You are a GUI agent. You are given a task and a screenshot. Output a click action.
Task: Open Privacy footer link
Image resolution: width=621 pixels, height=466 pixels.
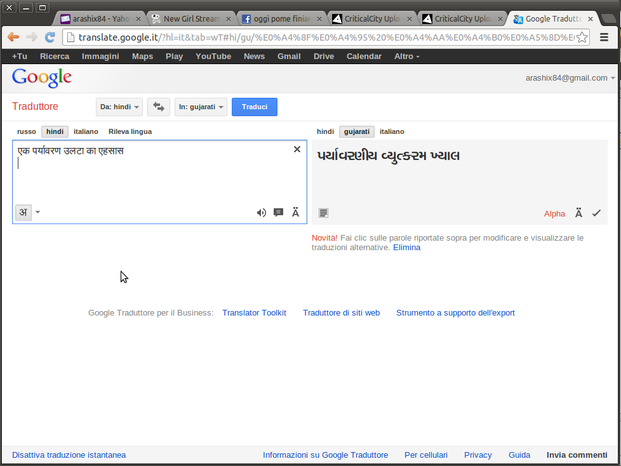coord(478,455)
